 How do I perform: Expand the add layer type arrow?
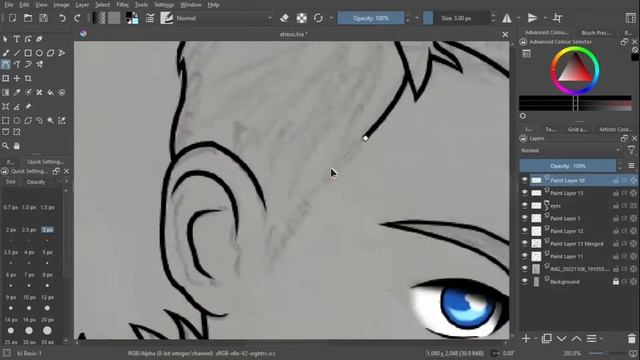pos(536,339)
